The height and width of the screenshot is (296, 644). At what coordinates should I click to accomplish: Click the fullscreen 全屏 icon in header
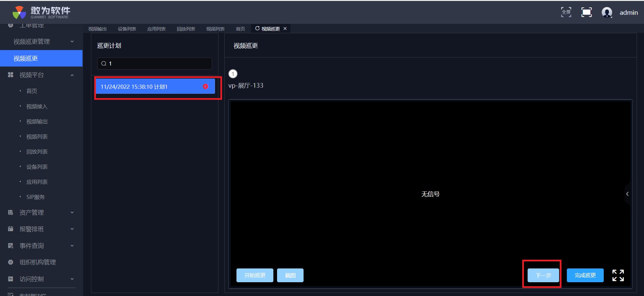(x=566, y=12)
